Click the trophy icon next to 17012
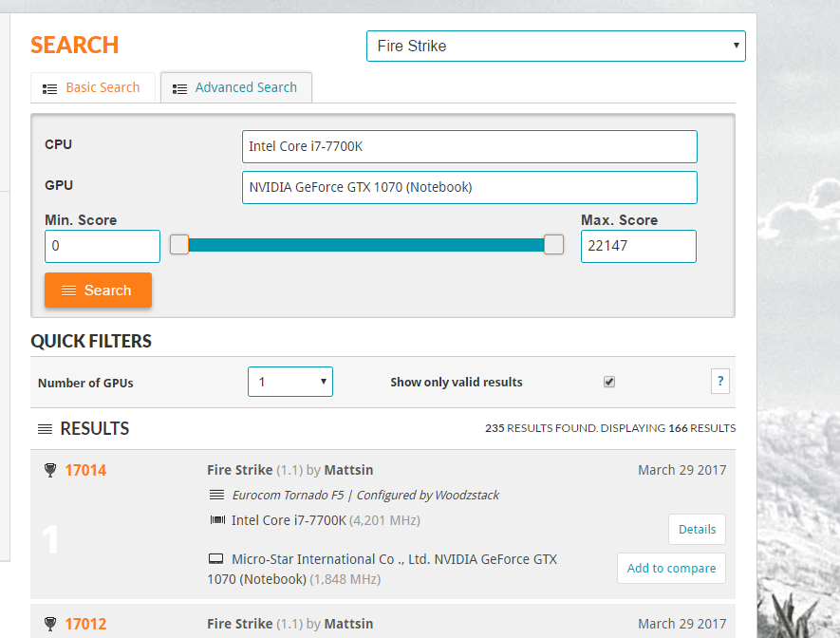840x638 pixels. [x=49, y=624]
